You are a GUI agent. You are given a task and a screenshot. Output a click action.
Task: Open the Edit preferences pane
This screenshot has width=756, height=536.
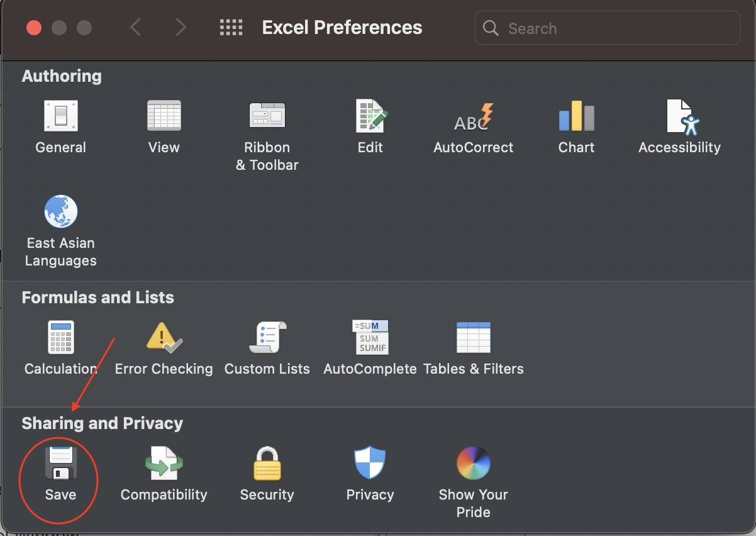click(370, 117)
